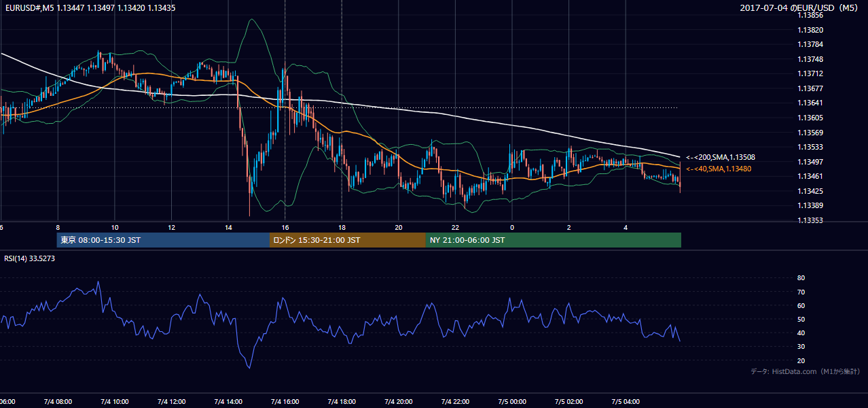Click the 7/4 18:00 date label on bottom axis
This screenshot has width=868, height=408.
341,402
